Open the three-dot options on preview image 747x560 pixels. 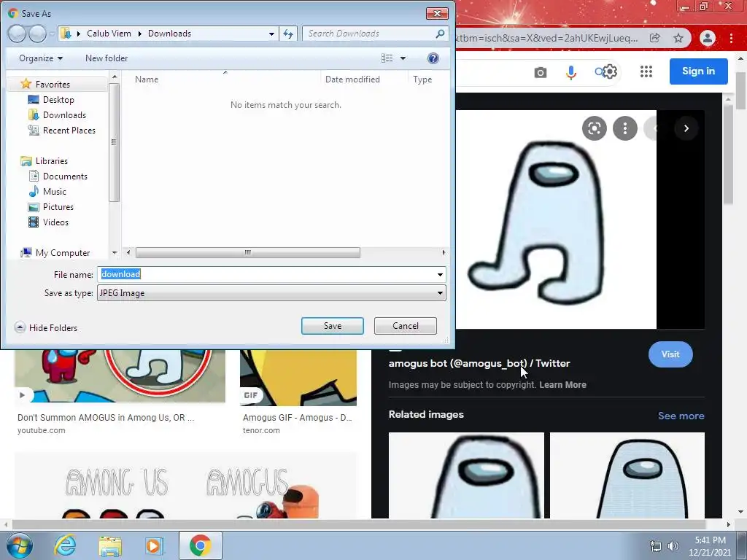[x=625, y=128]
